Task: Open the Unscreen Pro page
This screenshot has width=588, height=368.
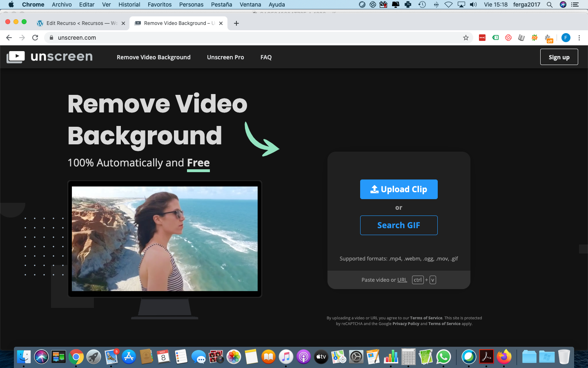Action: [x=225, y=57]
